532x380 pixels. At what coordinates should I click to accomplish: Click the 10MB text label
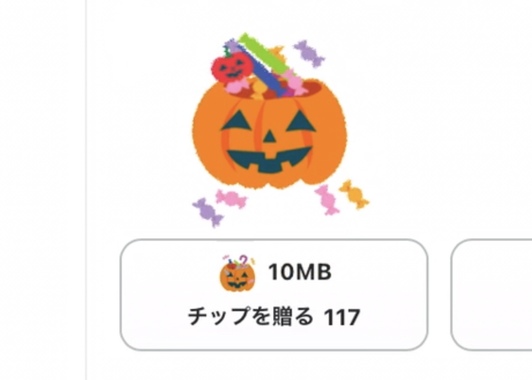pos(300,272)
